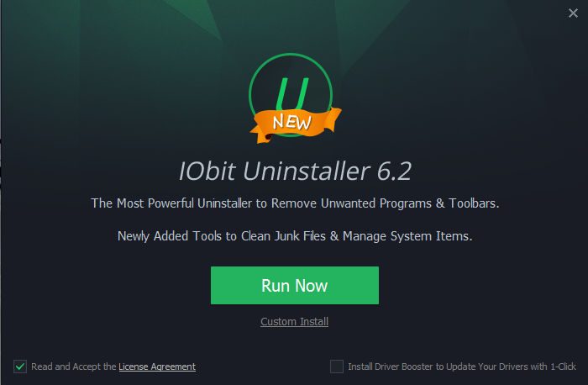The image size is (588, 385).
Task: Click the Newly Added Tools description line
Action: [295, 236]
